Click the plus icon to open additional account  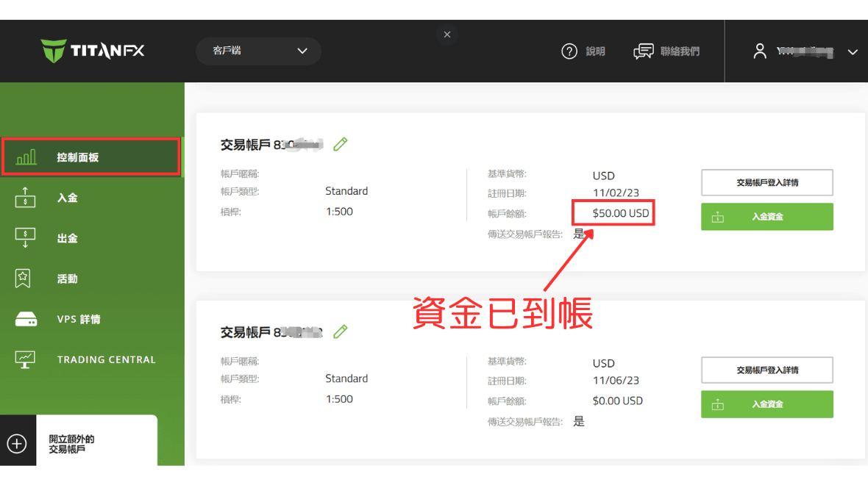16,443
